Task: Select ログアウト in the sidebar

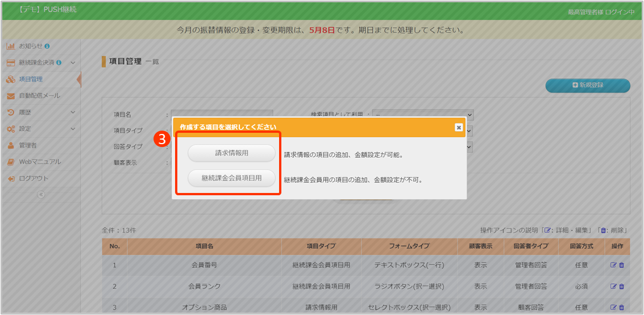Action: (x=34, y=178)
